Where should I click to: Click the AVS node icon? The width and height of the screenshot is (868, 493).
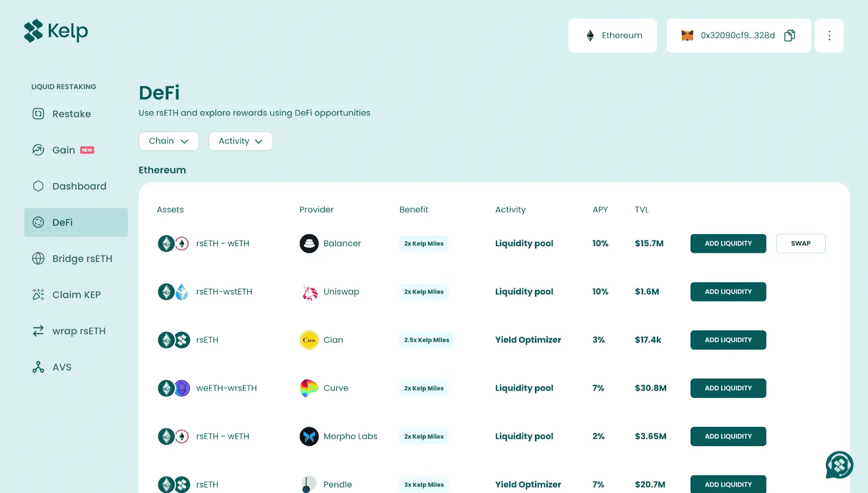[38, 367]
